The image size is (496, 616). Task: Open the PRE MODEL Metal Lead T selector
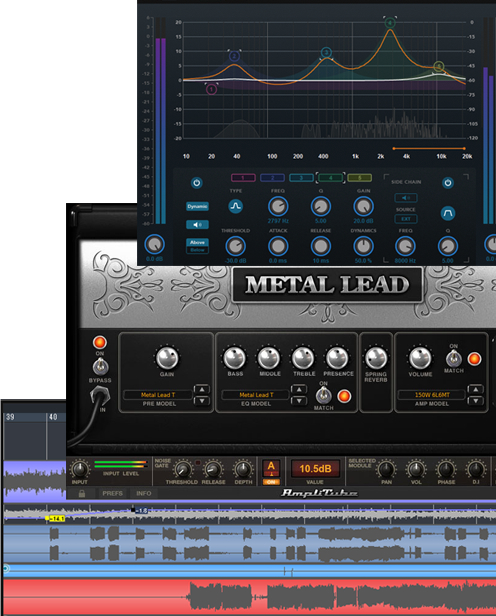[158, 395]
